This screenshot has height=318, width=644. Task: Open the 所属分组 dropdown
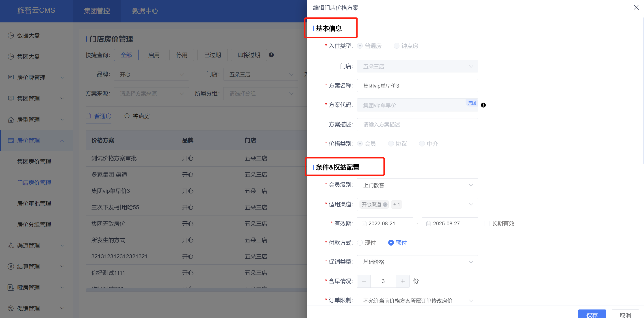click(x=260, y=94)
